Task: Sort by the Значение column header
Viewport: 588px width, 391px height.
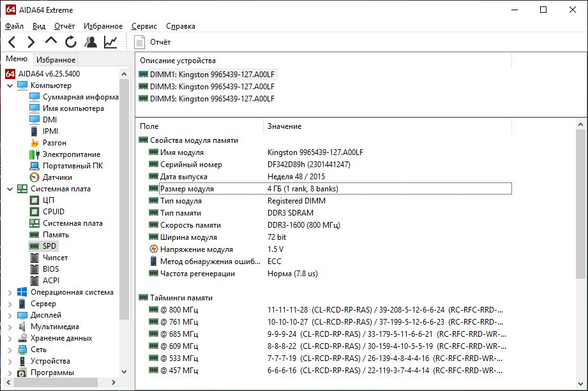Action: point(388,126)
